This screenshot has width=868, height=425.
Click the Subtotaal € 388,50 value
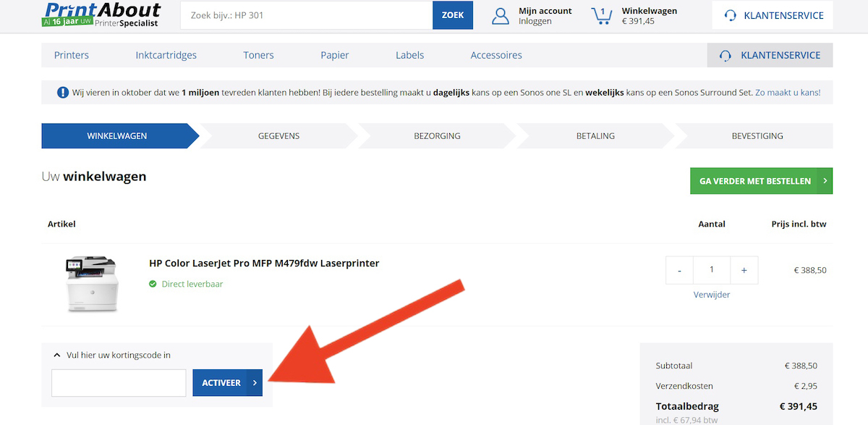801,366
